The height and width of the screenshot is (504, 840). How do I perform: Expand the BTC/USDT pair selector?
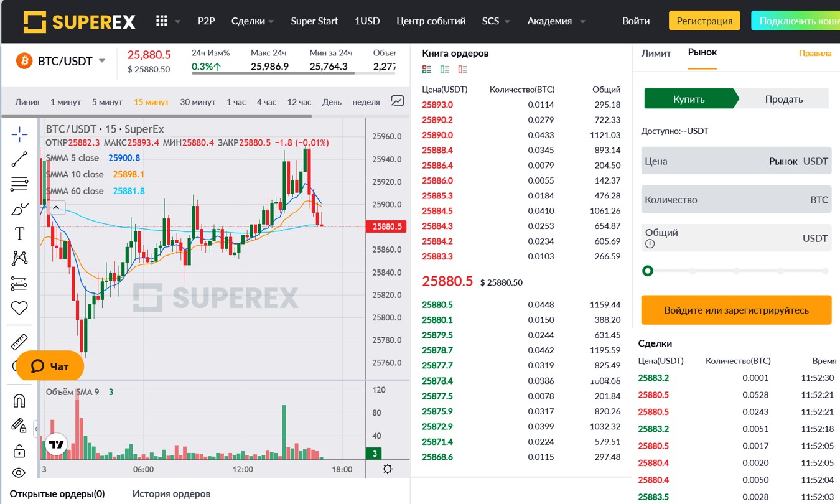(102, 61)
